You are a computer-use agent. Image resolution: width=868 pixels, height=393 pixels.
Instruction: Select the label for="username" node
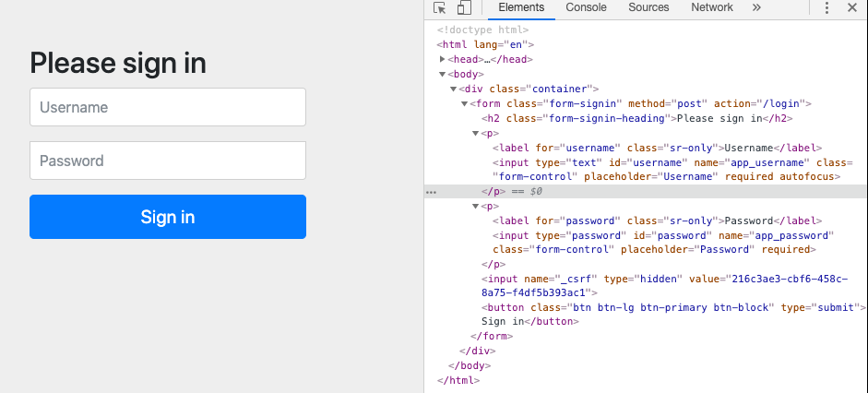tap(657, 148)
